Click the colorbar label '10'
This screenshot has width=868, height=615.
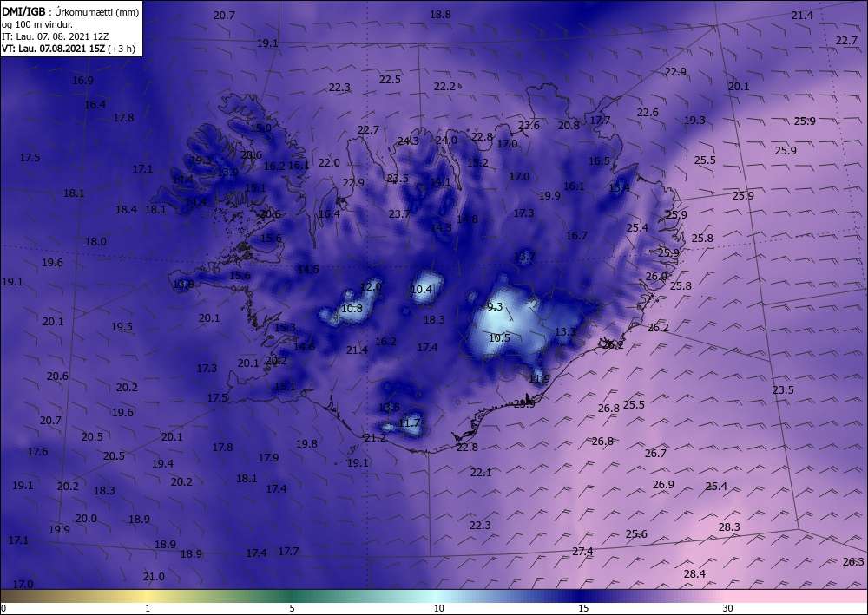point(438,608)
